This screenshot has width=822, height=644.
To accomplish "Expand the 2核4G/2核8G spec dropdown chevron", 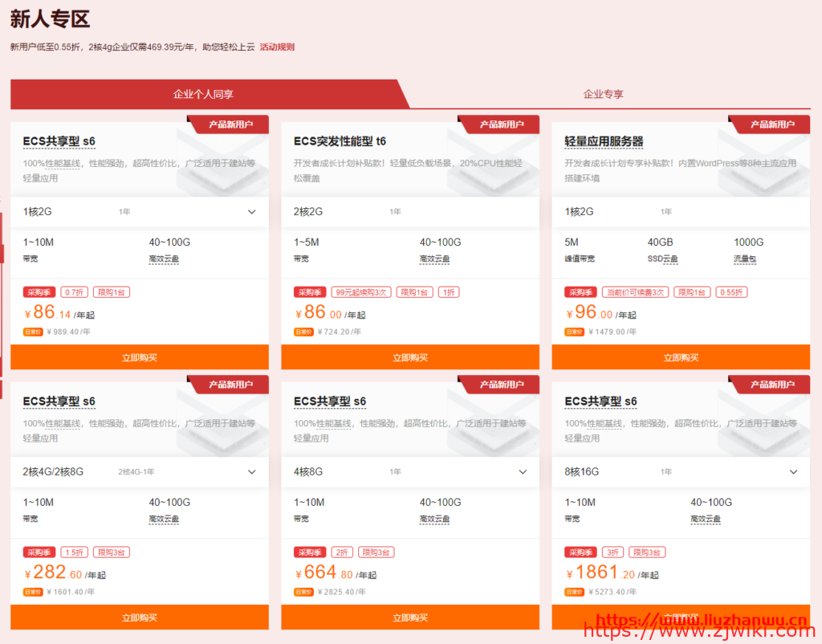I will tap(251, 472).
